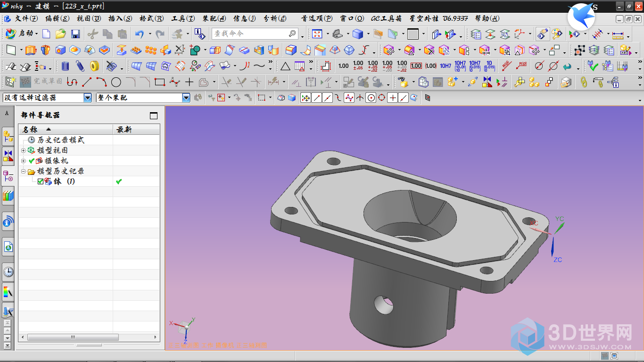Maximize the 部件导航器 panel
Screen dimensions: 644x362
154,115
